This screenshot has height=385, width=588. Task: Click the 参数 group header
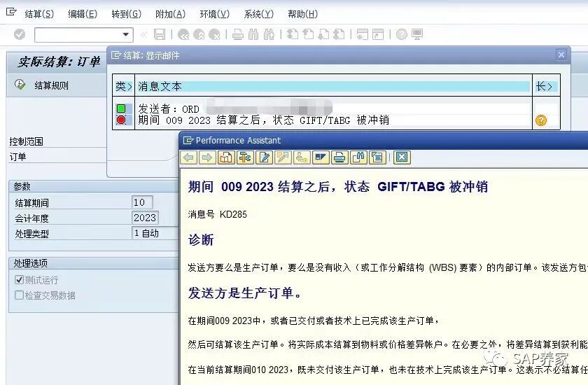point(94,186)
